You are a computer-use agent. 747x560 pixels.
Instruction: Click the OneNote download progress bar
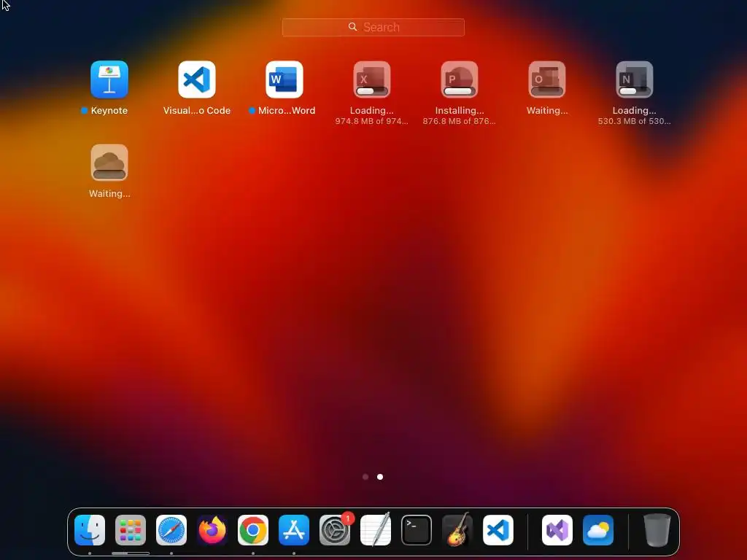tap(635, 91)
